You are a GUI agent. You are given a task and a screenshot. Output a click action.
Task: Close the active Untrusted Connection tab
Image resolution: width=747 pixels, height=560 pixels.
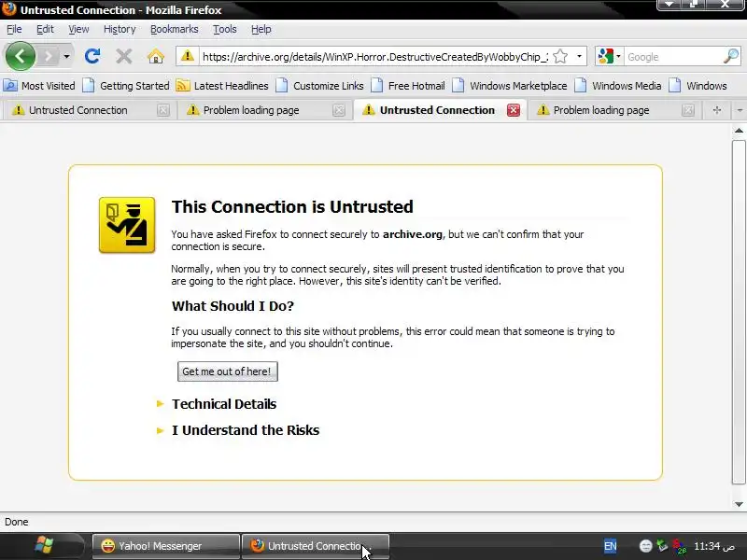coord(513,110)
